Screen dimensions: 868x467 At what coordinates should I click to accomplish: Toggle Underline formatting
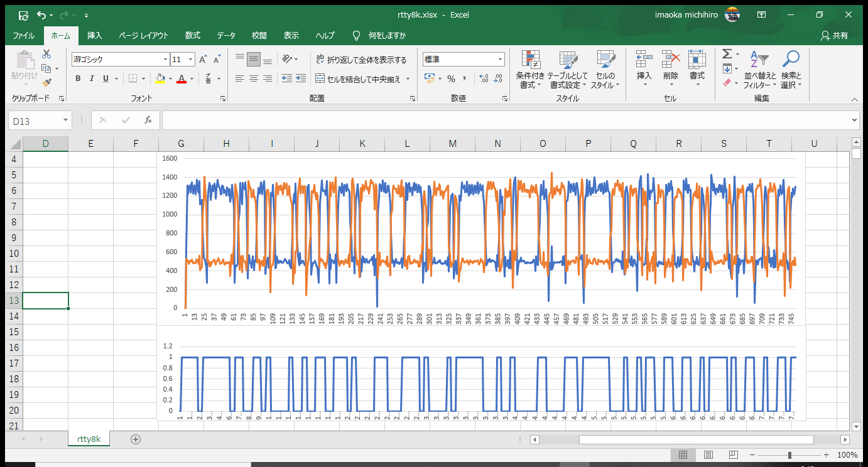pyautogui.click(x=106, y=78)
